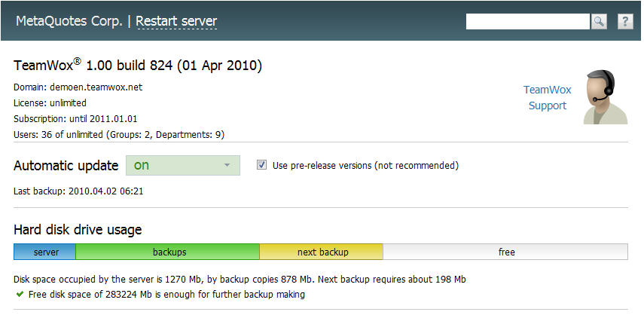Image resolution: width=644 pixels, height=315 pixels.
Task: Click the free disk space segment
Action: tap(505, 252)
